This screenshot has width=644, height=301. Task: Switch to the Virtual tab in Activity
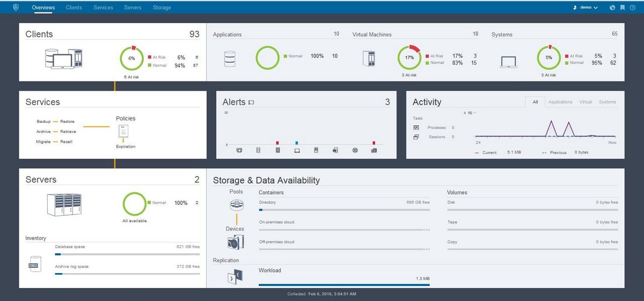tap(586, 102)
